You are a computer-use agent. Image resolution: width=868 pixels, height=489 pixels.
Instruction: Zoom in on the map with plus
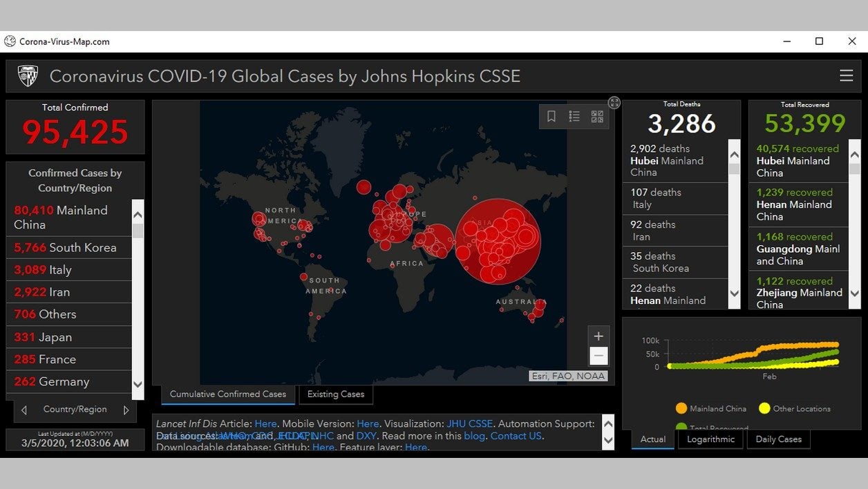[598, 336]
